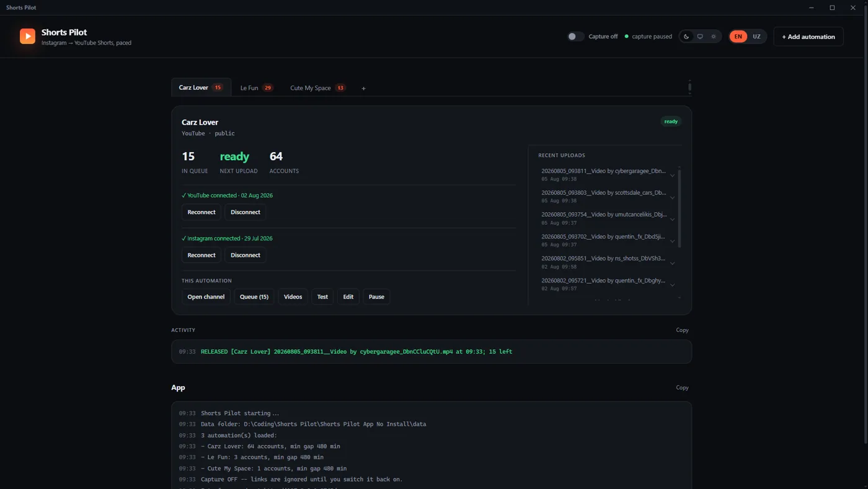Expand the cybergaragee upload entry
Viewport: 868px width, 489px height.
[x=672, y=175]
